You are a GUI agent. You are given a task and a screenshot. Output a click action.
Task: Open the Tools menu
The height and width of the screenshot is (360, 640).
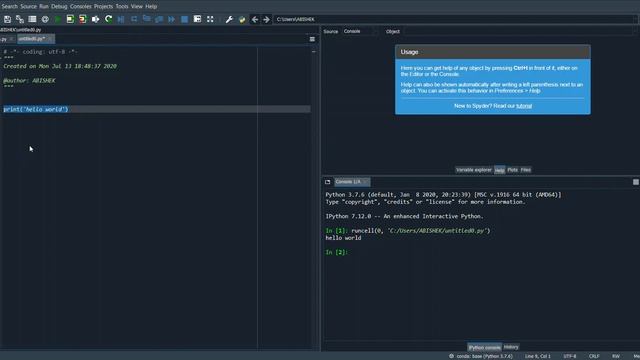(x=122, y=7)
